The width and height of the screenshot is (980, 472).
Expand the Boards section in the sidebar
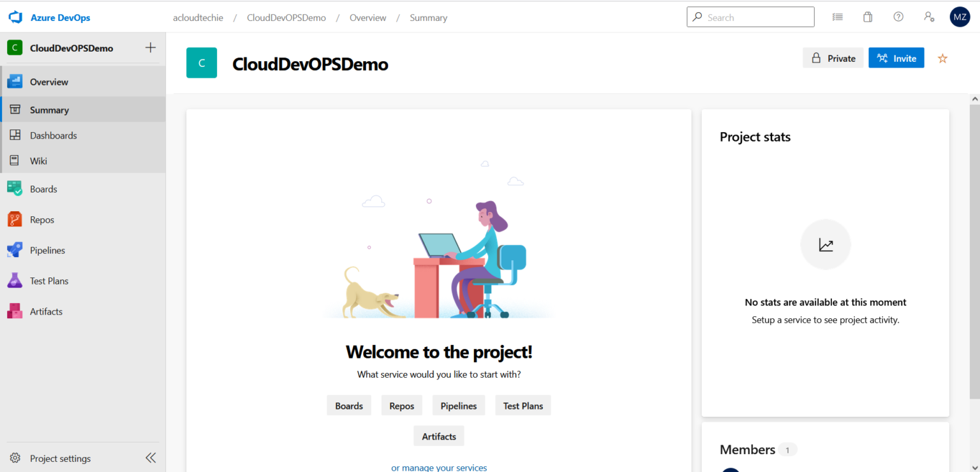click(x=43, y=189)
